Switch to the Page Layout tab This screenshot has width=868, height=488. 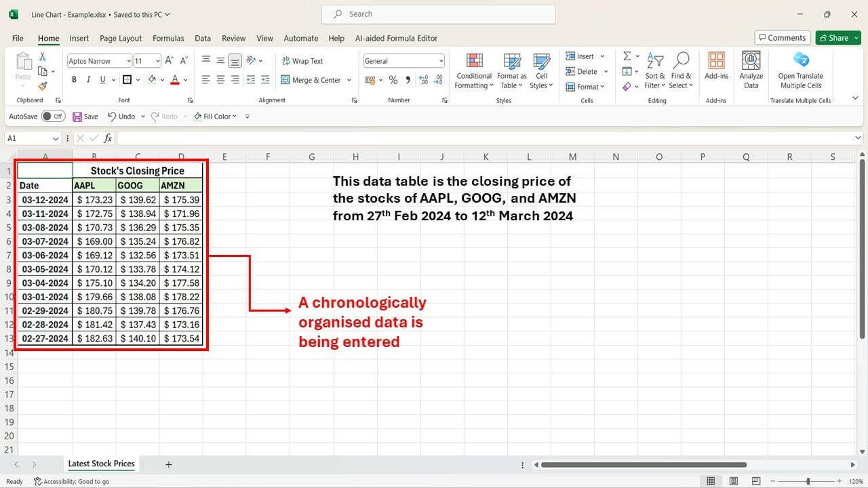click(x=121, y=39)
